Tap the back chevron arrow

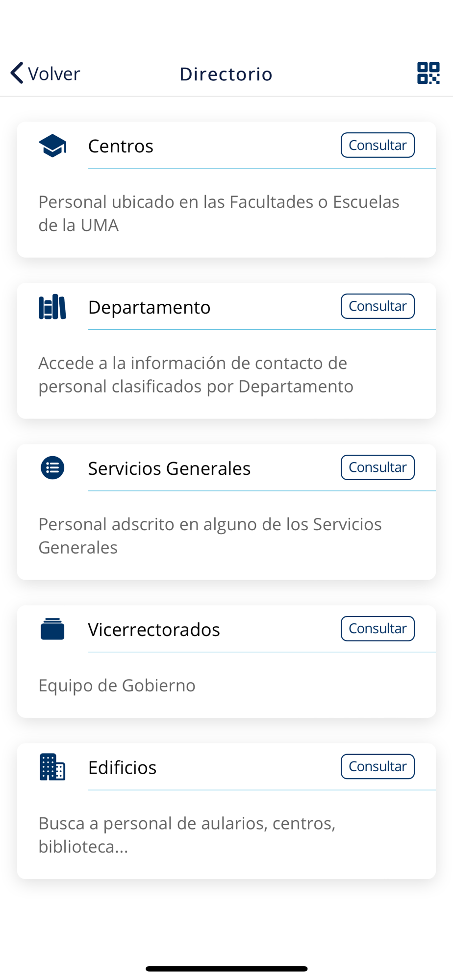tap(17, 73)
